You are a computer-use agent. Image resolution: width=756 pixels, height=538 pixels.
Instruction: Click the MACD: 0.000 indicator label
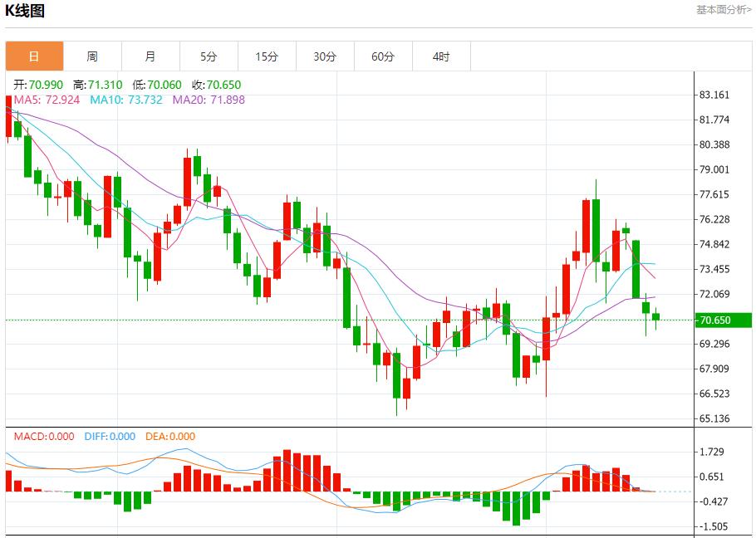43,437
